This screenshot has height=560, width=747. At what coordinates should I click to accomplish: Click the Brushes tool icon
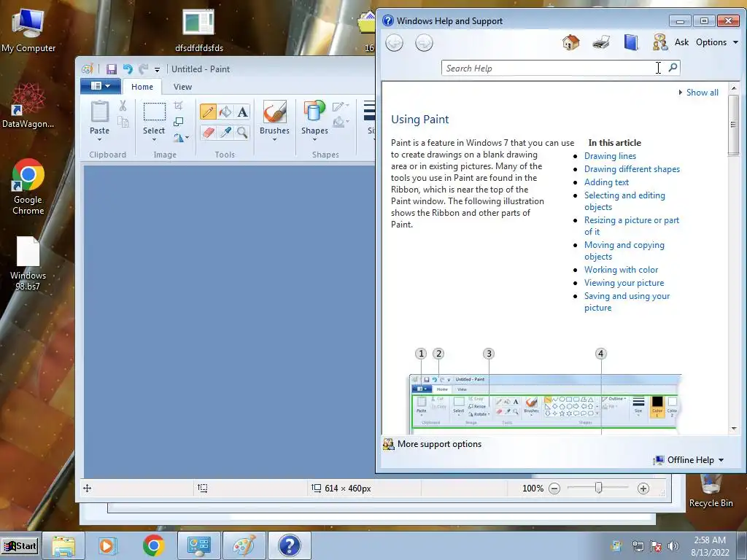pyautogui.click(x=274, y=112)
